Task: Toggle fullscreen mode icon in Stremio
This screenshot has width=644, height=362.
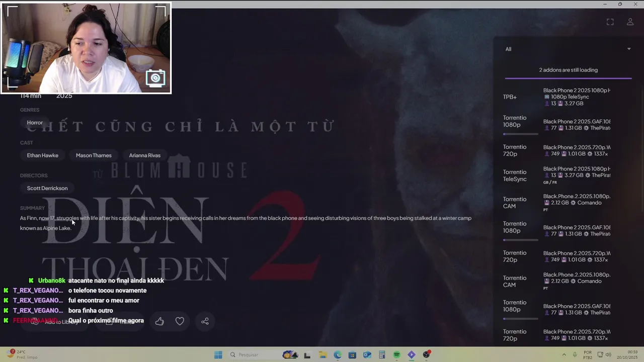Action: [x=610, y=22]
